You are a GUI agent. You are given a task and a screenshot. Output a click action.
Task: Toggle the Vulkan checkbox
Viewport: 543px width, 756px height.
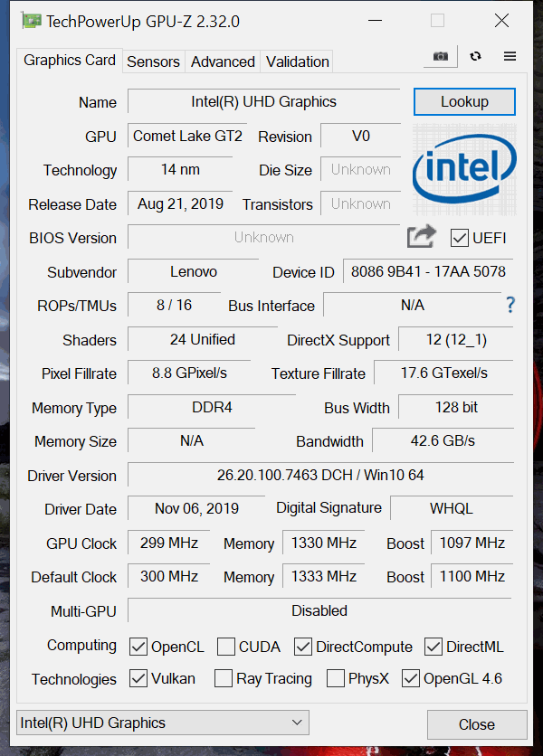point(138,678)
